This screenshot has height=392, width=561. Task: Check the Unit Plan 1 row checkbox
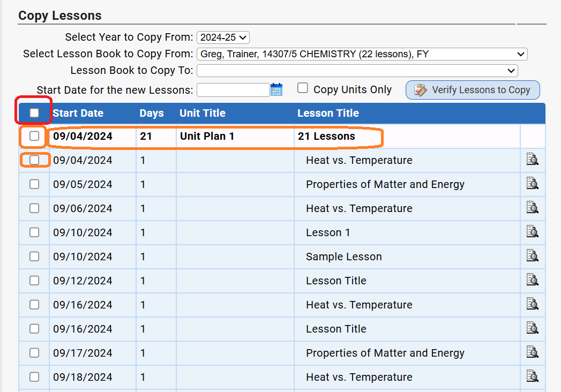[x=34, y=136]
